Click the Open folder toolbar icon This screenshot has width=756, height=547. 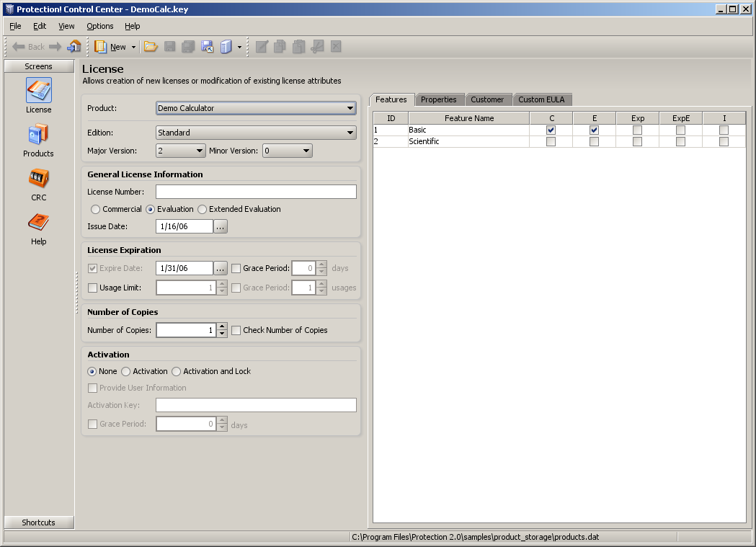(151, 47)
